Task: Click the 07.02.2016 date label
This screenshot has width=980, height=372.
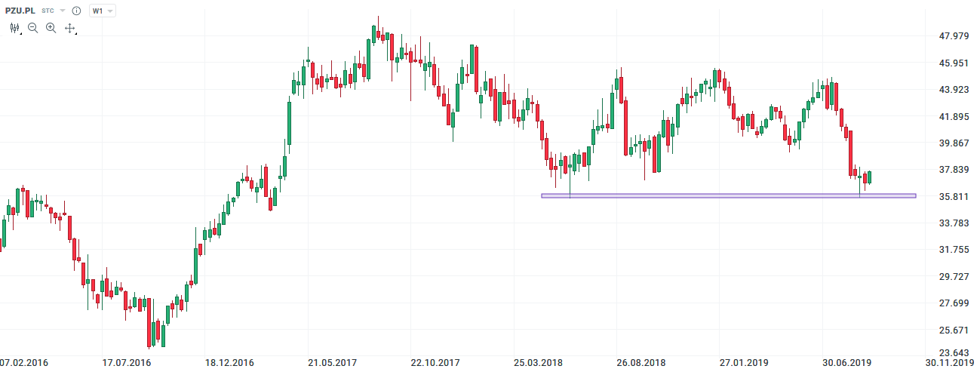Action: pos(24,363)
